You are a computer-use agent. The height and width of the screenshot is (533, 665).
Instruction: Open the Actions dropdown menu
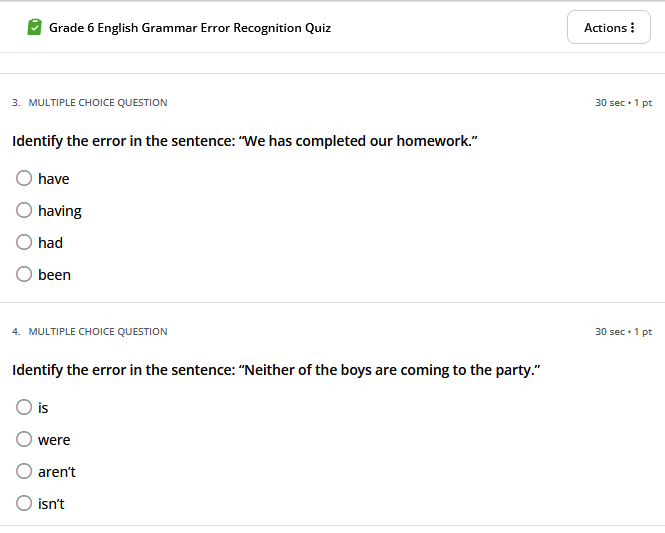click(608, 28)
